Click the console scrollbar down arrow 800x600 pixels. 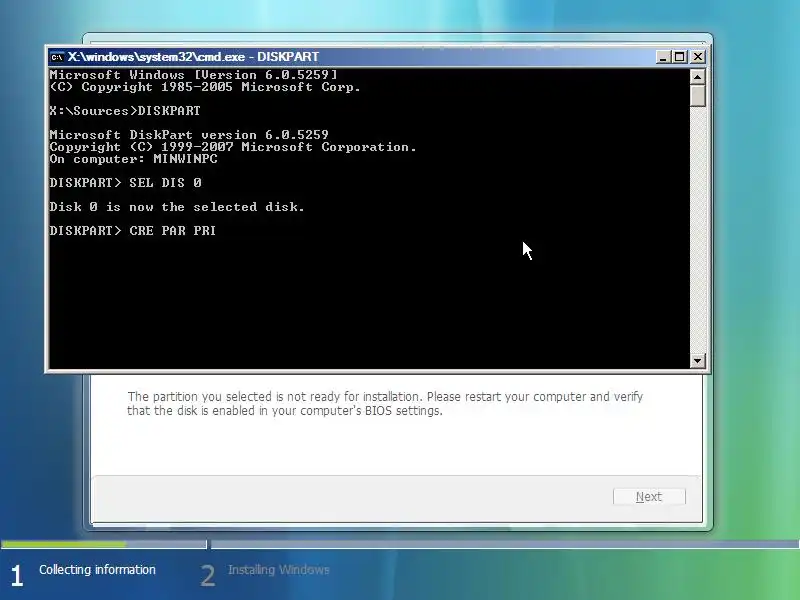click(x=697, y=361)
